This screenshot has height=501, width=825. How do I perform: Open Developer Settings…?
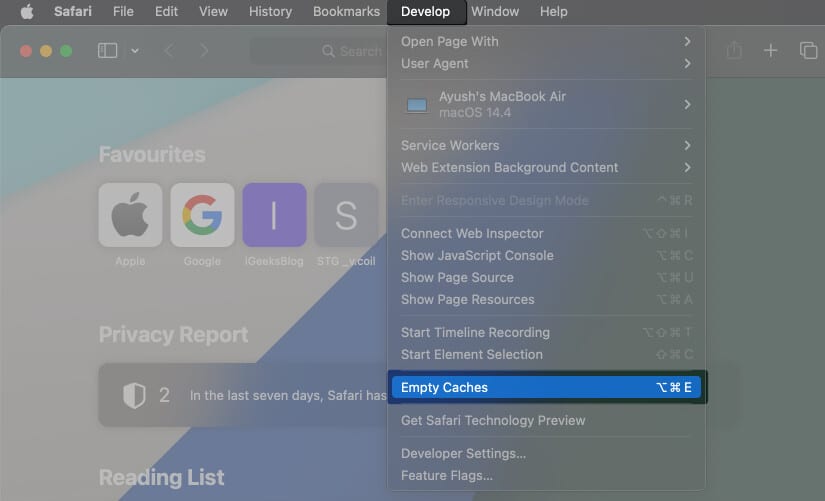pyautogui.click(x=546, y=454)
